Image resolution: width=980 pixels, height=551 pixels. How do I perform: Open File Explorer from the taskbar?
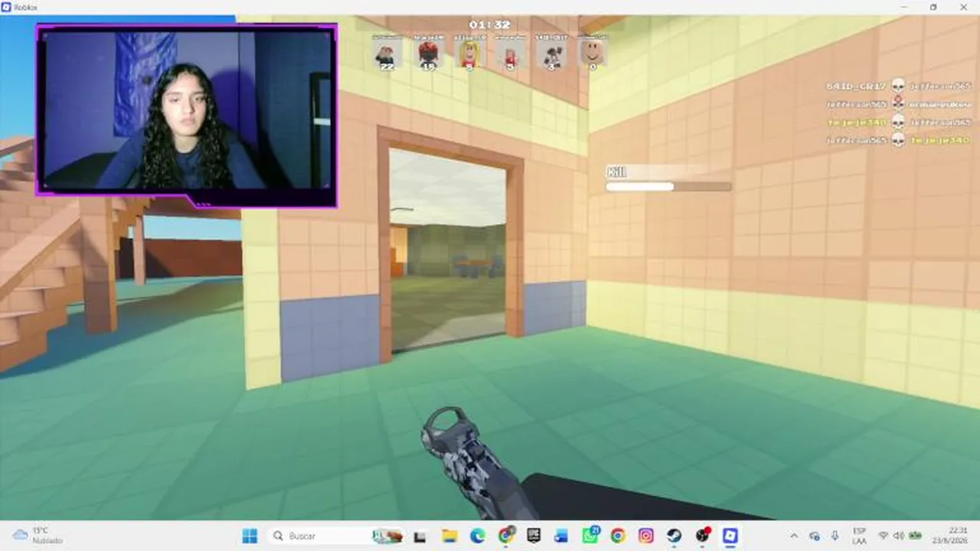click(x=450, y=536)
